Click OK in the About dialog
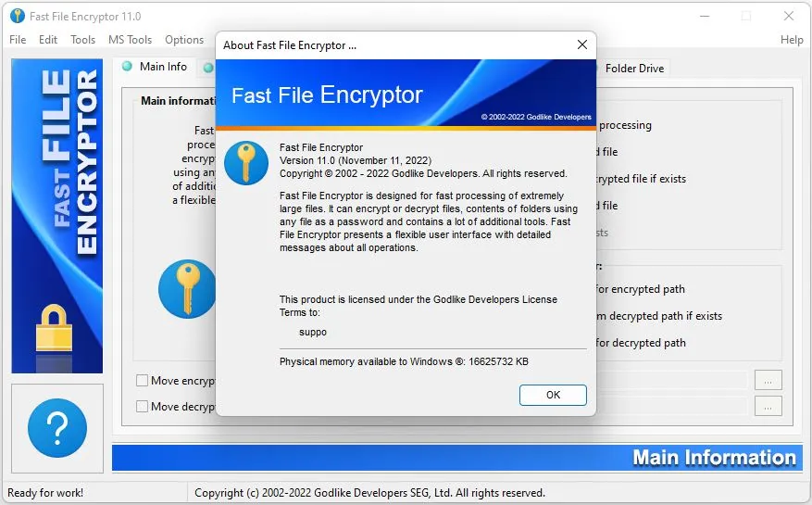Image resolution: width=812 pixels, height=505 pixels. click(x=553, y=395)
